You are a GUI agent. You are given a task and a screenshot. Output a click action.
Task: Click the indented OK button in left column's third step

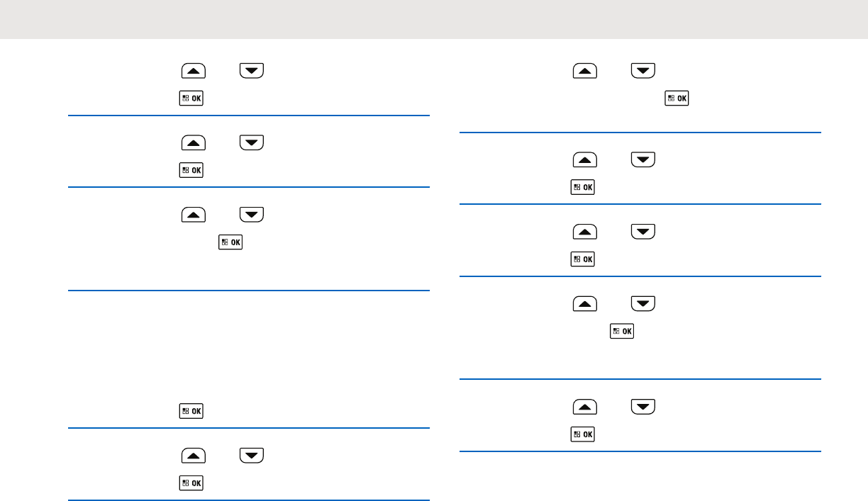click(231, 242)
